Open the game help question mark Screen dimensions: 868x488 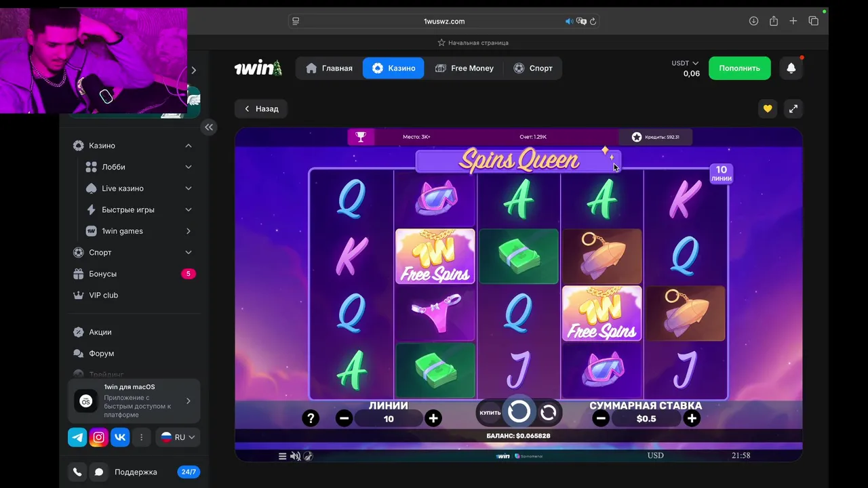coord(311,419)
